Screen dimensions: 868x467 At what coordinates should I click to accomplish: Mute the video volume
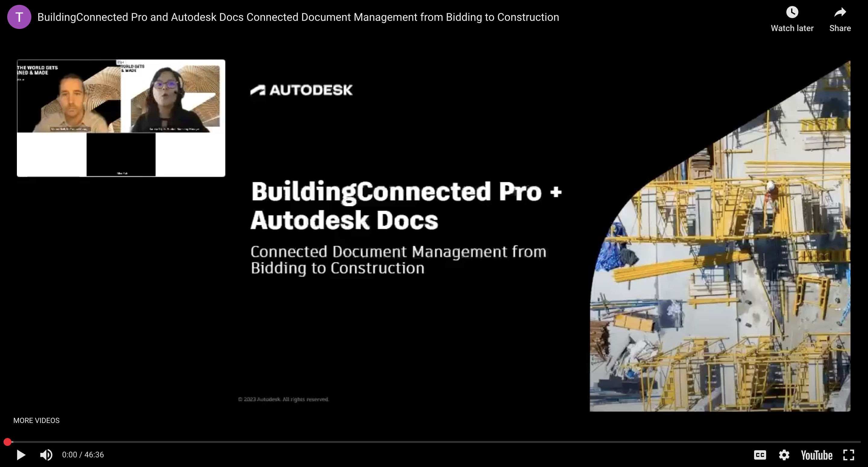point(46,455)
